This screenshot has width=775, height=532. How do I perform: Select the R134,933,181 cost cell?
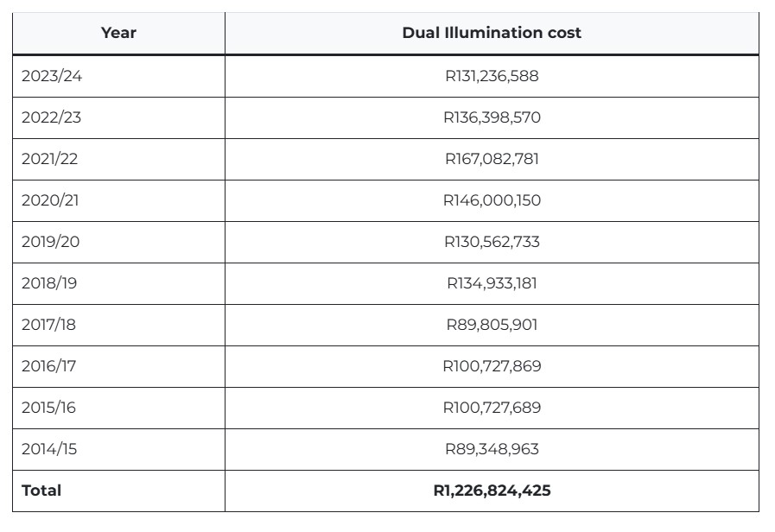[x=492, y=283]
